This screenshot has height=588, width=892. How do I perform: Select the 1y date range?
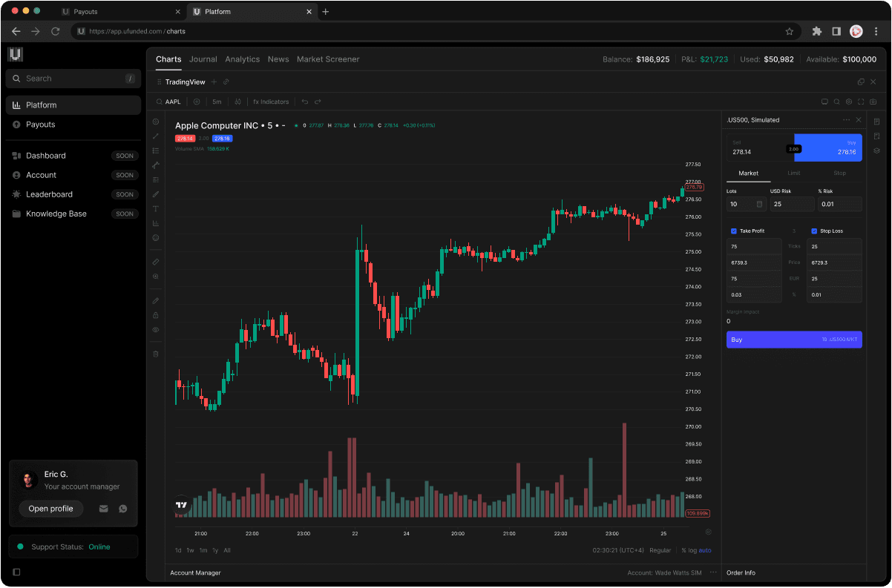pyautogui.click(x=215, y=550)
